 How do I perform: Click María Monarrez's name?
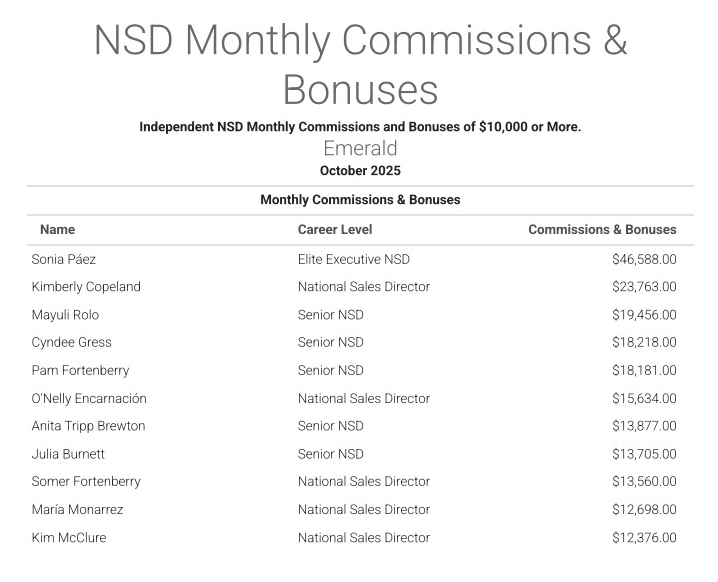(x=77, y=510)
